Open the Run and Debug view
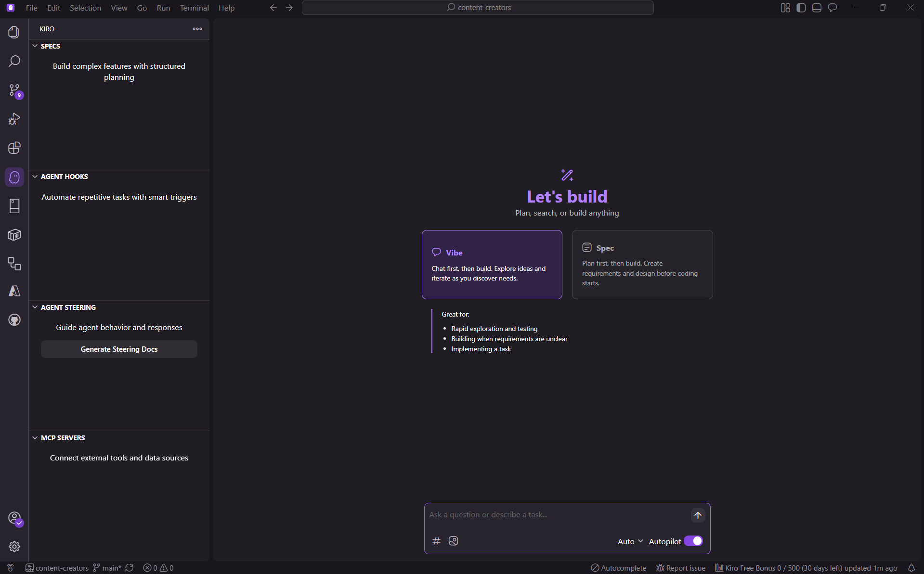The height and width of the screenshot is (574, 924). point(14,119)
